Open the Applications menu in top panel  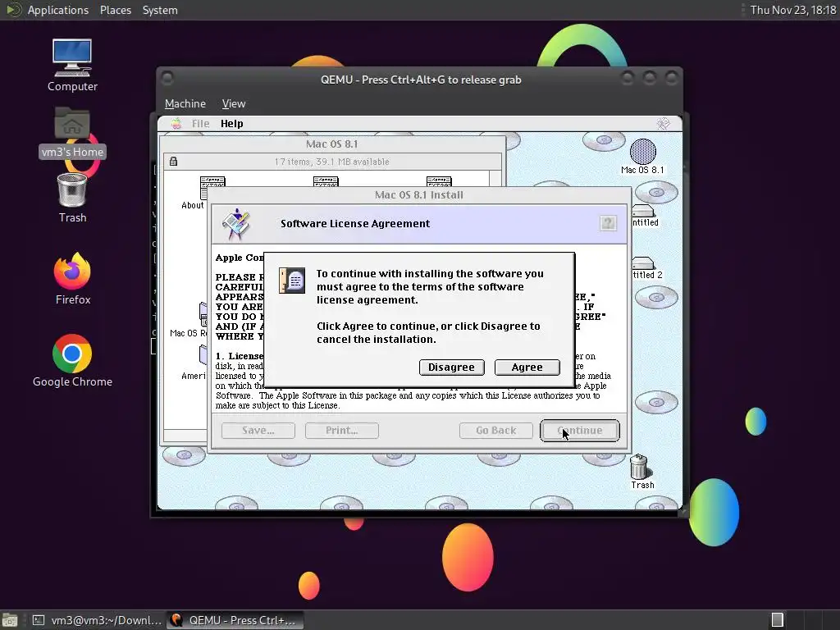(58, 10)
